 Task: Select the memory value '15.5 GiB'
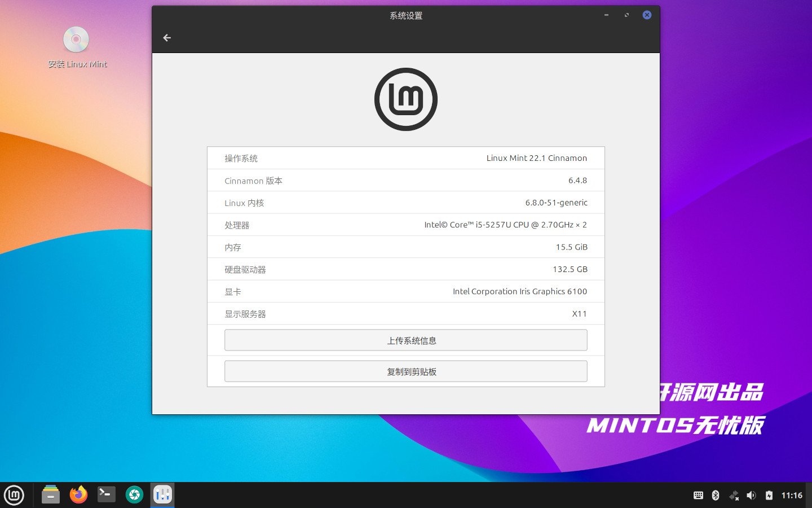tap(572, 247)
